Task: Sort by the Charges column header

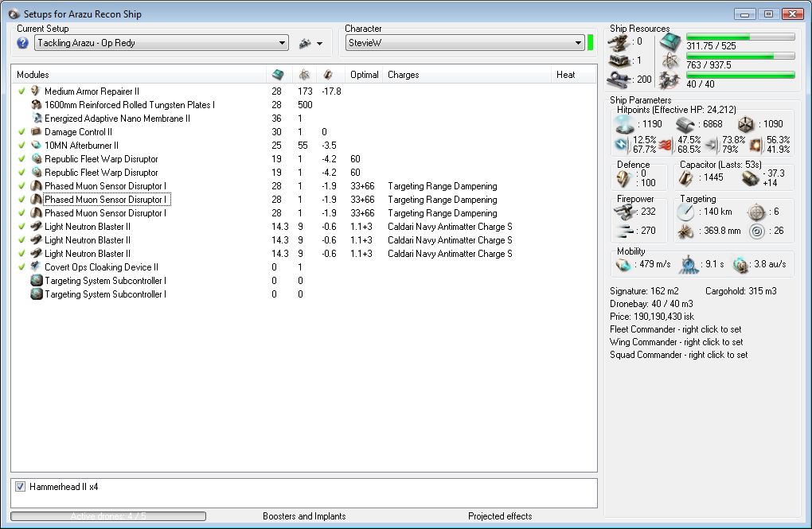Action: pos(467,75)
